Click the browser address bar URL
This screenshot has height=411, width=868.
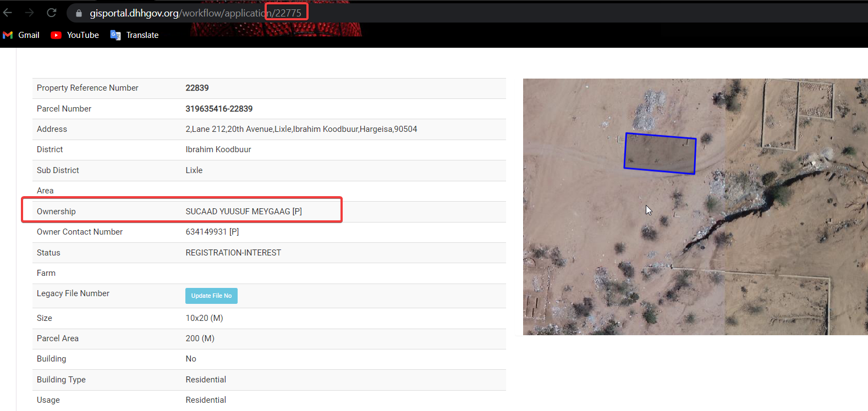pos(195,13)
